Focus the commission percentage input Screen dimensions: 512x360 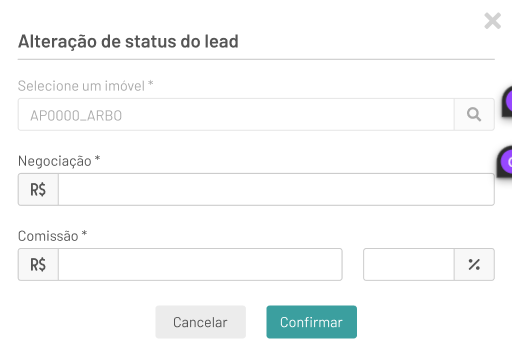coord(409,264)
